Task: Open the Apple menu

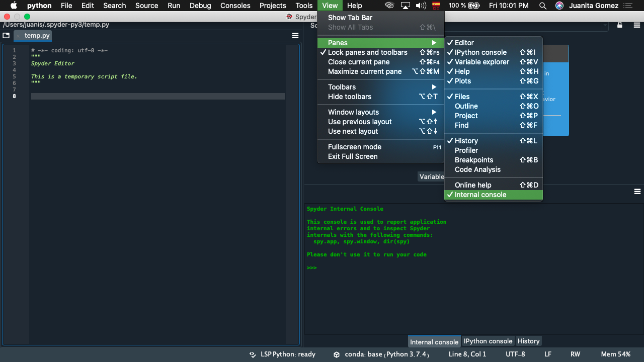Action: pos(14,6)
